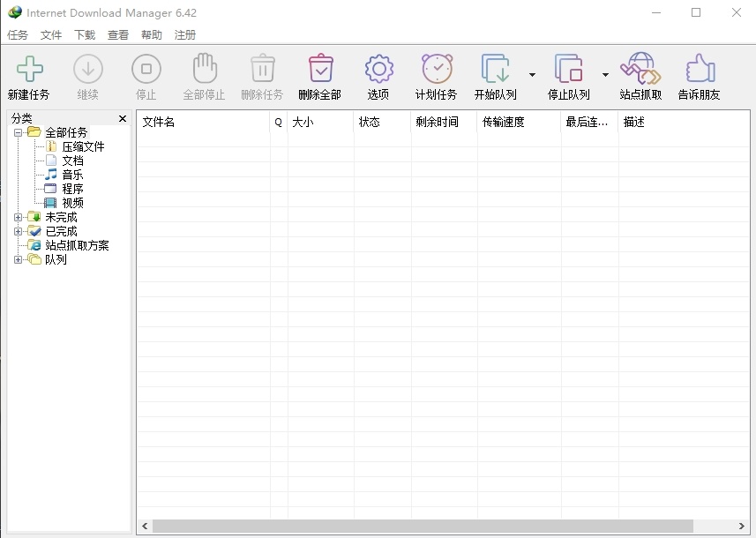Open the 文件 menu
This screenshot has width=756, height=538.
click(51, 34)
